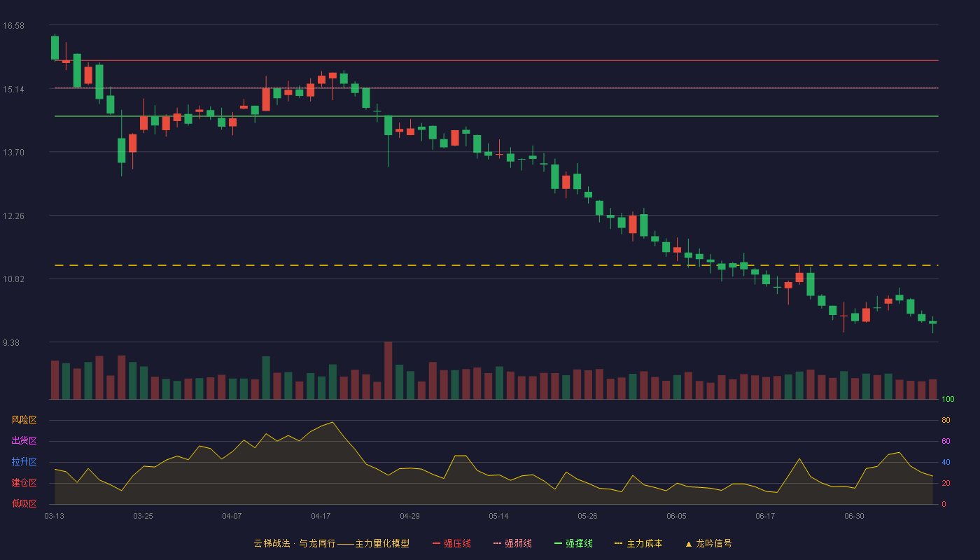Click the pink dotted 强弱线 legend marker
The width and height of the screenshot is (980, 560).
click(497, 543)
